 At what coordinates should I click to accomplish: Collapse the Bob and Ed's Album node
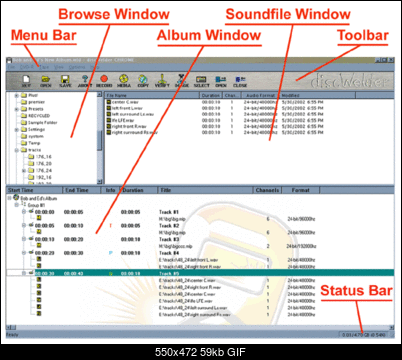[x=9, y=198]
